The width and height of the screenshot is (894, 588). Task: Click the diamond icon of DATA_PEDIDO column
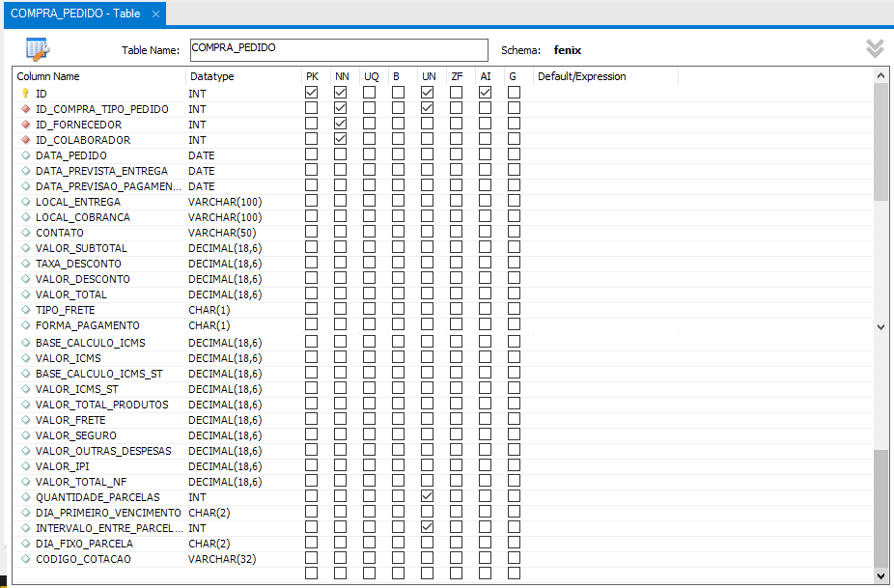click(26, 154)
